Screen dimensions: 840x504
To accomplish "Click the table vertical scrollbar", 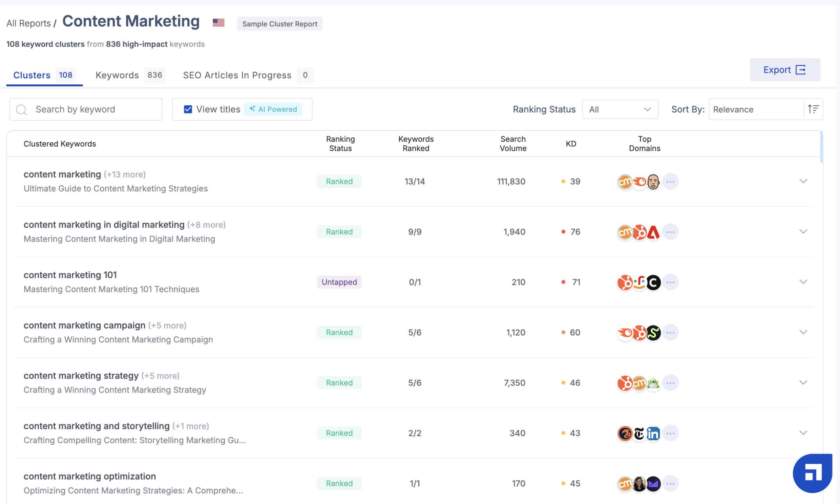I will (822, 147).
